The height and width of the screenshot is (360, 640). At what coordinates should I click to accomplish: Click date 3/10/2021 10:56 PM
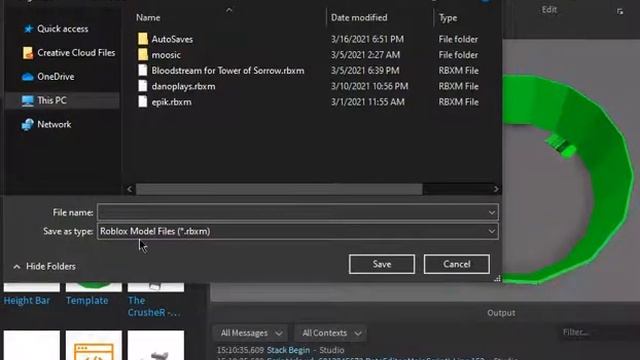(369, 86)
